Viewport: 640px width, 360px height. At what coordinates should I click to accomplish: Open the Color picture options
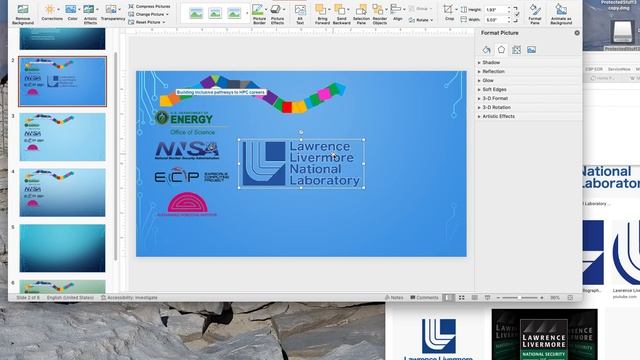tap(72, 13)
